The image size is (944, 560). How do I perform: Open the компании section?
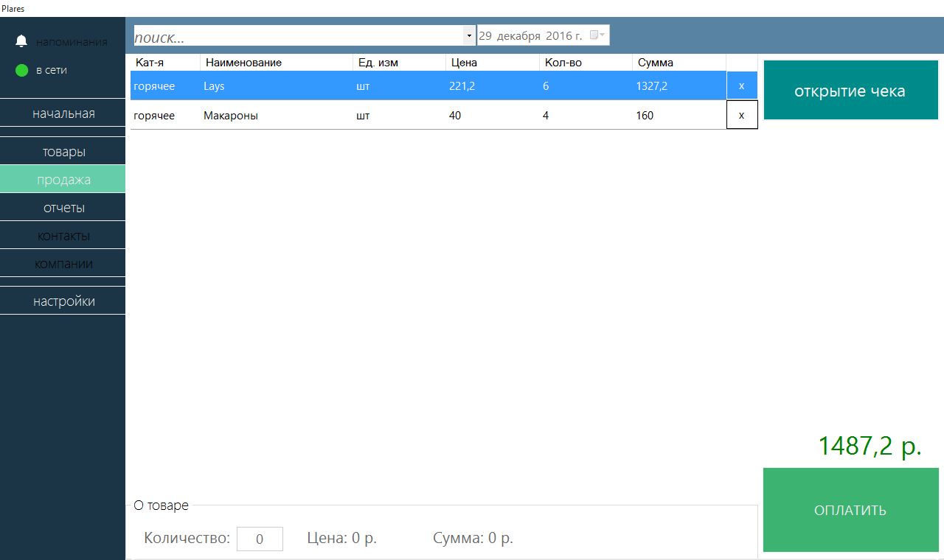[x=63, y=264]
